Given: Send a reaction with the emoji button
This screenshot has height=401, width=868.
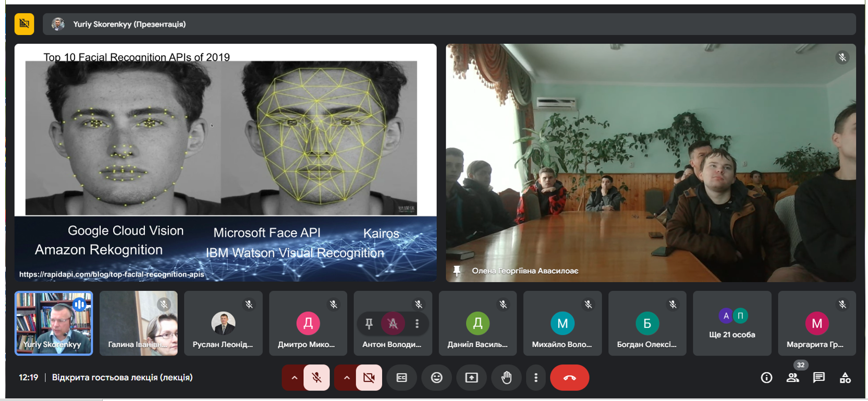Looking at the screenshot, I should 437,378.
